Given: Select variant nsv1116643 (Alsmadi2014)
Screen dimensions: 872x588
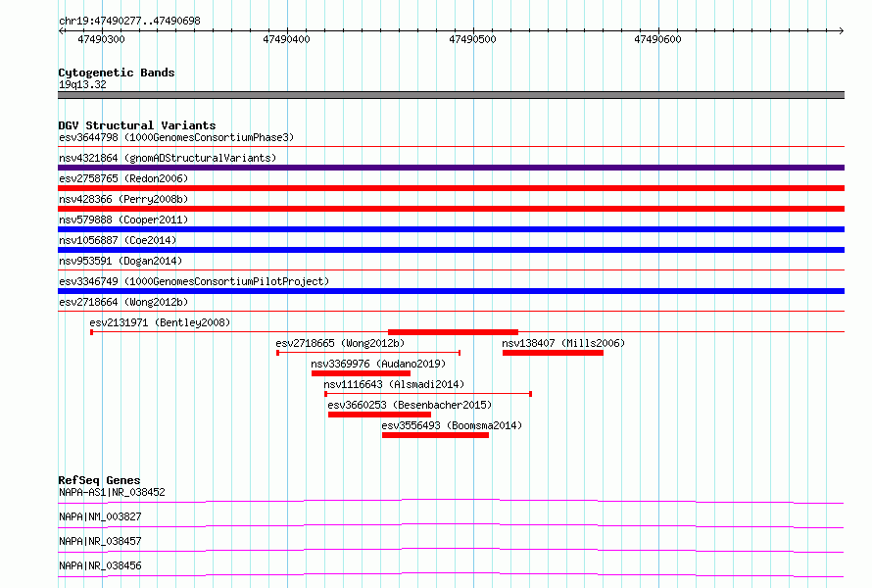Looking at the screenshot, I should click(394, 384).
